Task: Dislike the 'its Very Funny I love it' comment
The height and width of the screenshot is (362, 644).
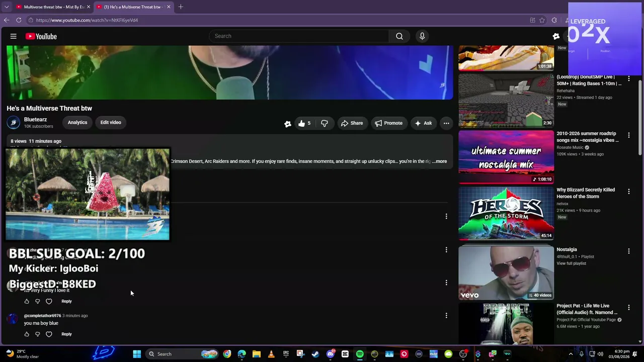Action: pos(38,301)
